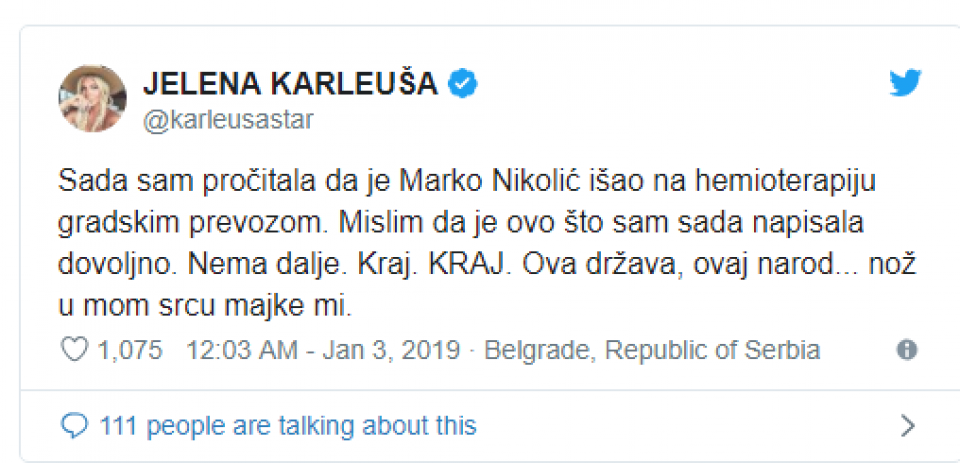Click the speech bubble reply icon
This screenshot has width=960, height=463.
pyautogui.click(x=74, y=426)
